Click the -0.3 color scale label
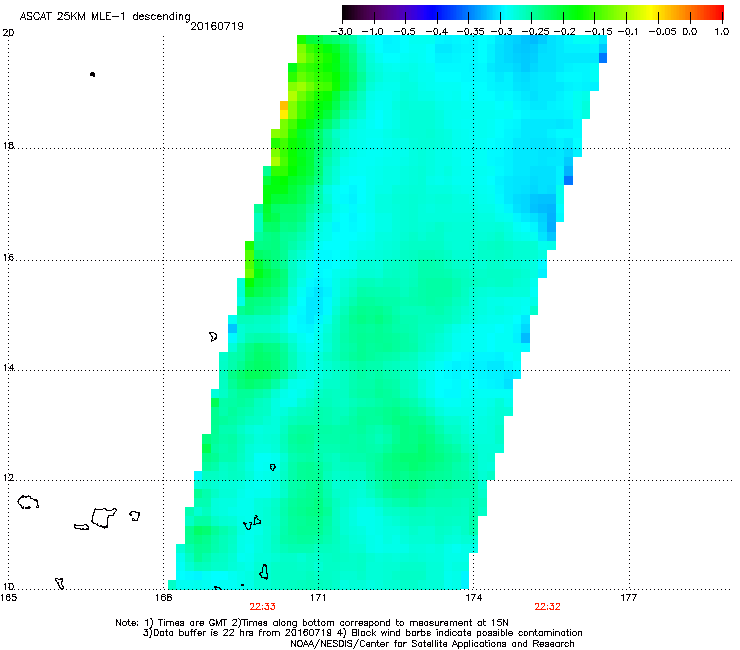Viewport: 740px width, 650px height. point(501,32)
